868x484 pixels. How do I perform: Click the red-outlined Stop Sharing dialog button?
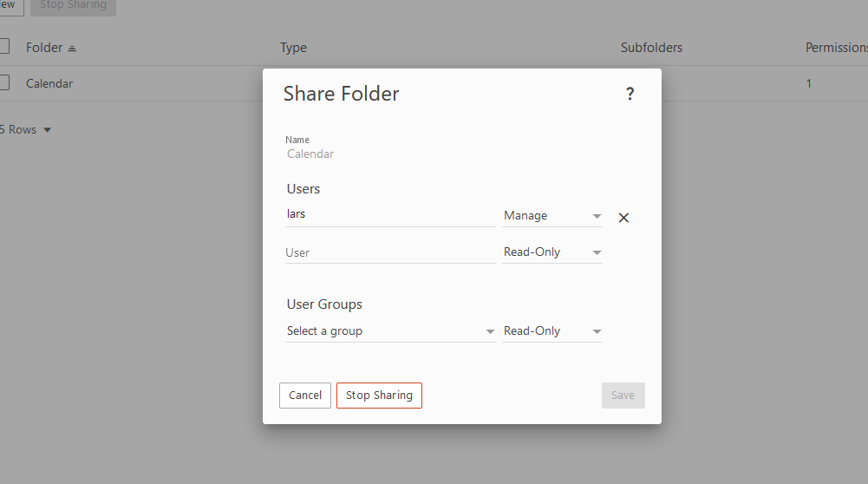click(x=379, y=396)
